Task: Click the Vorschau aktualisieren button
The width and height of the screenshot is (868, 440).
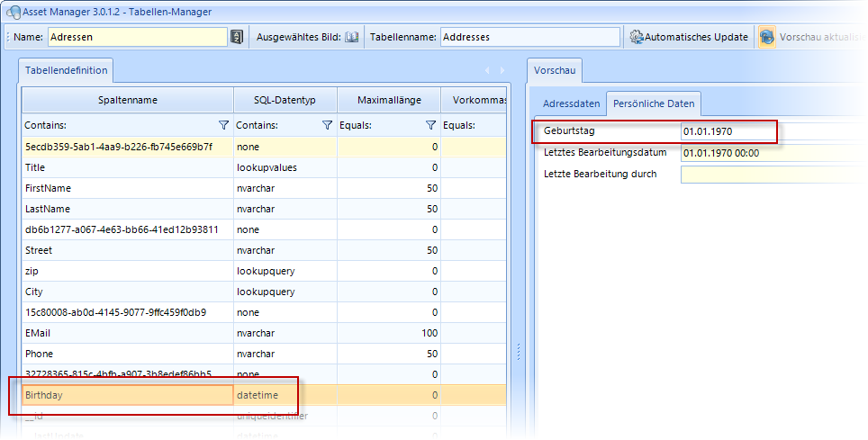Action: (x=813, y=37)
